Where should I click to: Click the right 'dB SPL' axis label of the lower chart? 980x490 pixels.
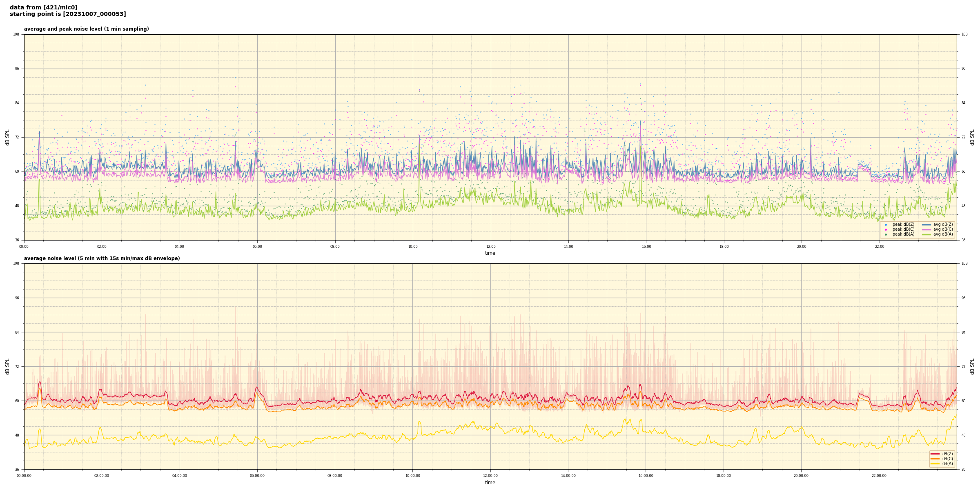[x=972, y=366]
